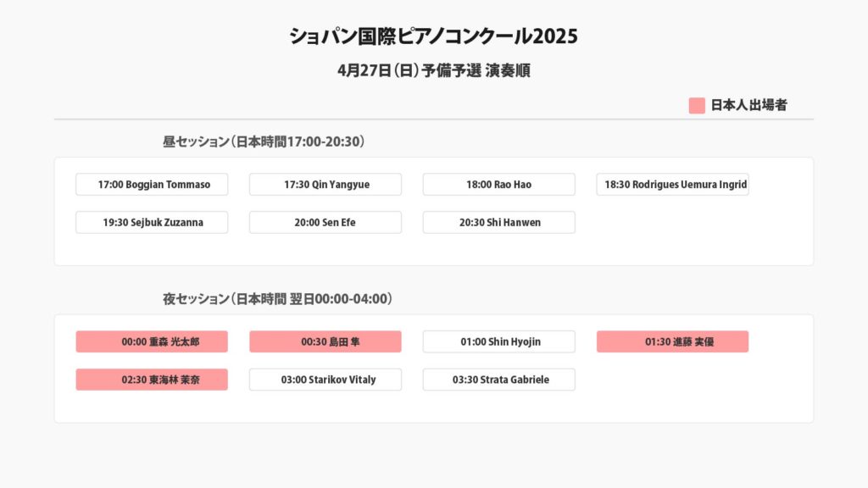Click the 日本人出場者 legend label

[x=748, y=106]
